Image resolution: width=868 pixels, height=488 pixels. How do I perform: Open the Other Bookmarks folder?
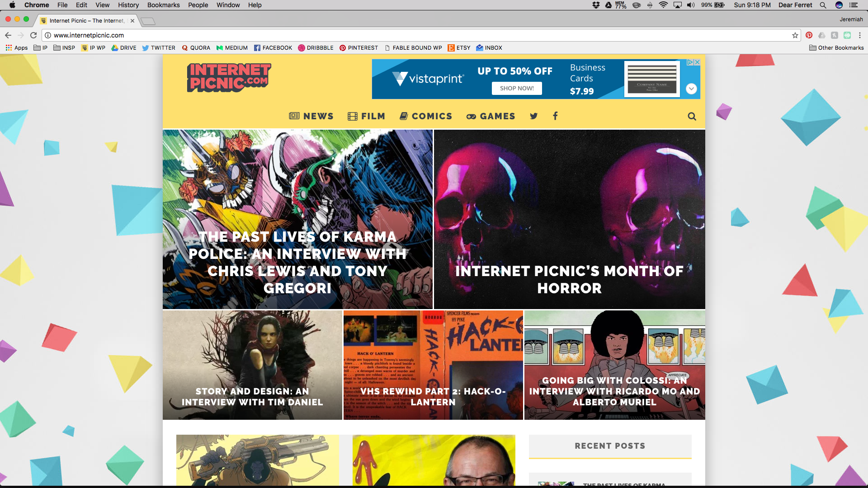point(836,48)
